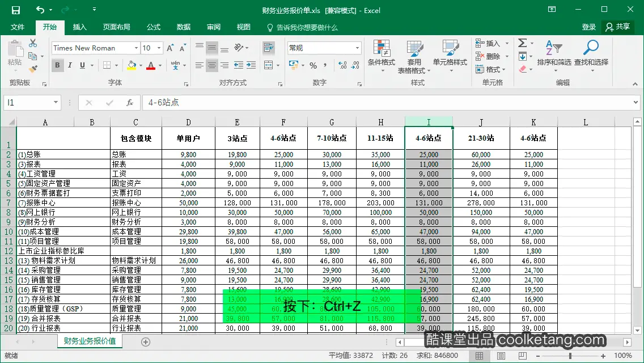
Task: Switch to Page Layout view icon
Action: click(501, 356)
